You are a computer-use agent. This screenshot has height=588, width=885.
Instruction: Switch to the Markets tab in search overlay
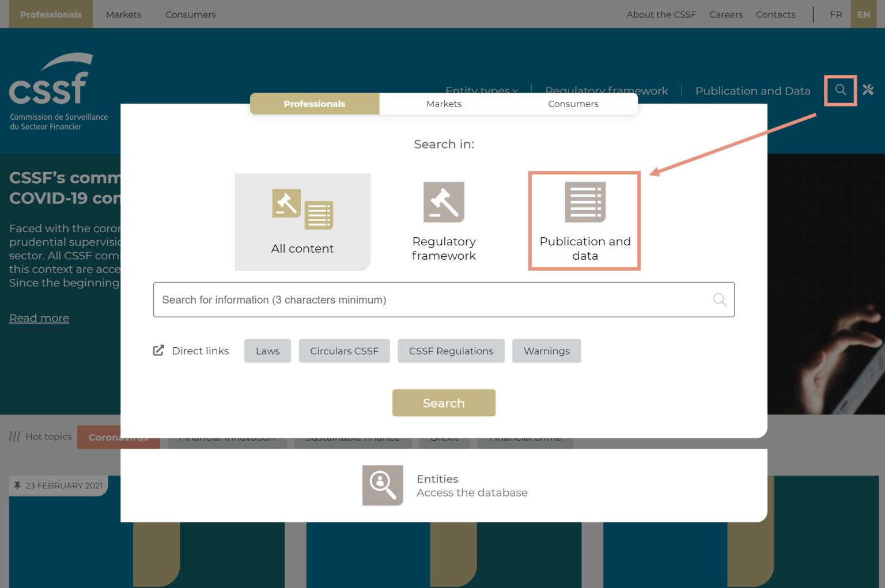(444, 104)
